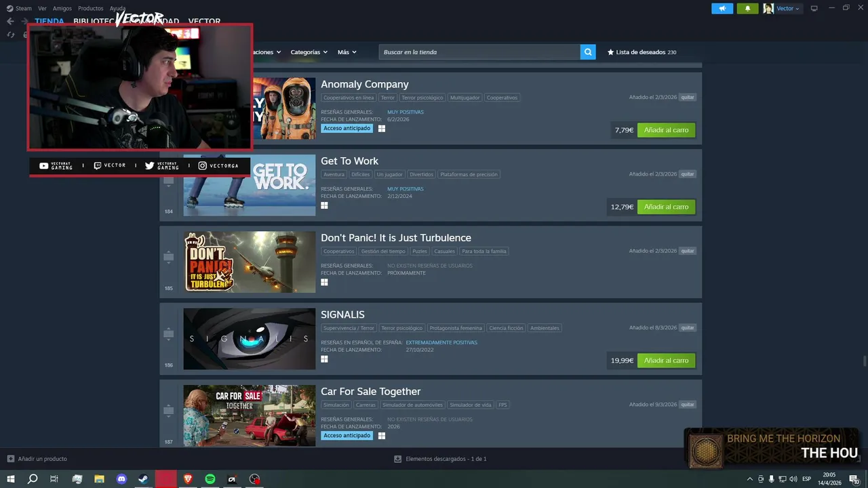Click the Windows Start button
The width and height of the screenshot is (868, 488).
tap(10, 479)
